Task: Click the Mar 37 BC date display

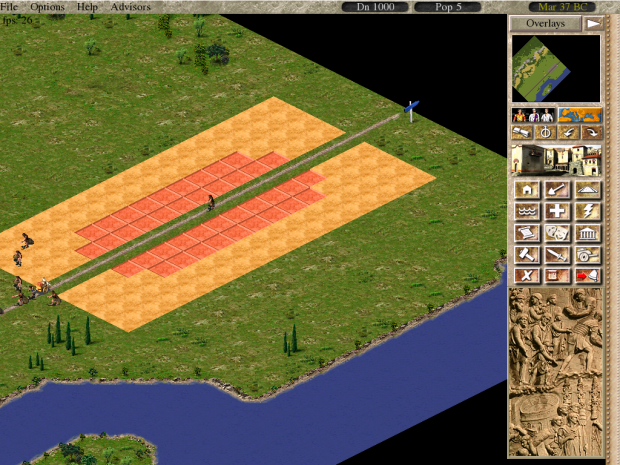Action: pyautogui.click(x=562, y=7)
